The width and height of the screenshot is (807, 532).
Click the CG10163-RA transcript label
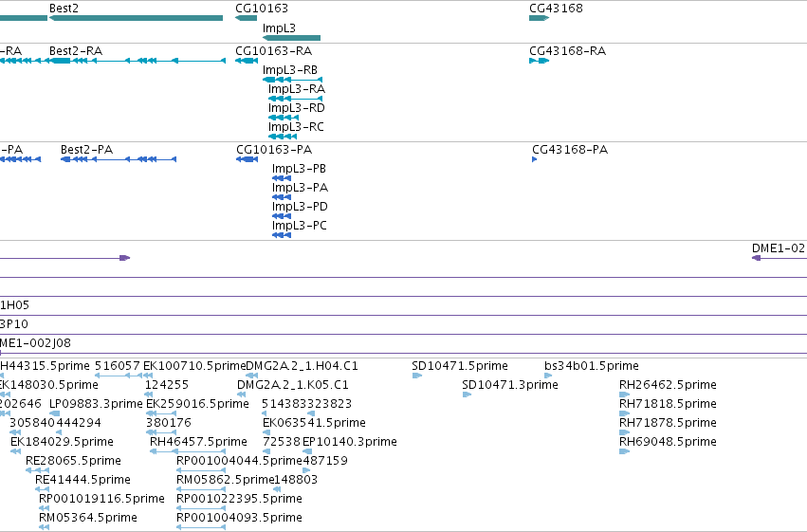[273, 51]
